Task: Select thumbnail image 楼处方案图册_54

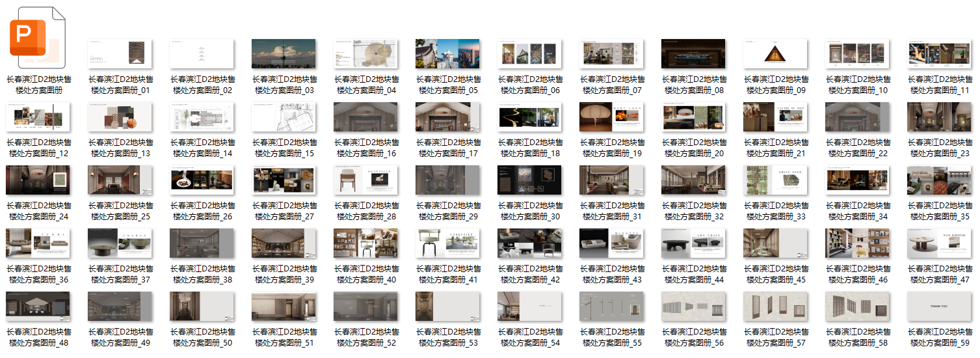Action: point(529,306)
